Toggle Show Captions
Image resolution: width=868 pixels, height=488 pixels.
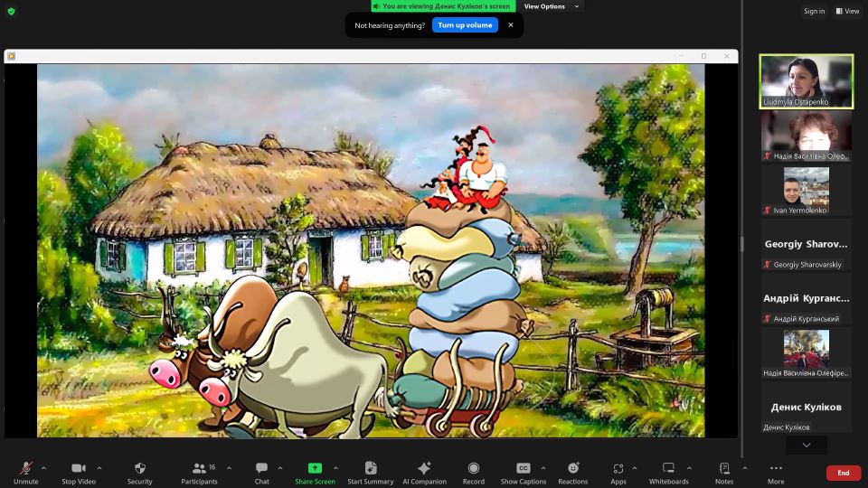pos(524,473)
